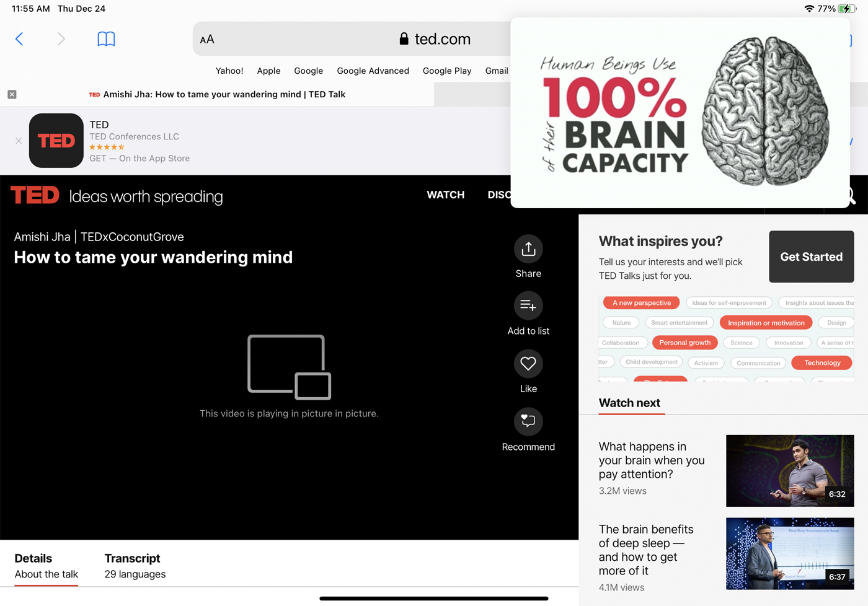This screenshot has width=868, height=606.
Task: Open Safari bookmarks book icon
Action: tap(106, 39)
